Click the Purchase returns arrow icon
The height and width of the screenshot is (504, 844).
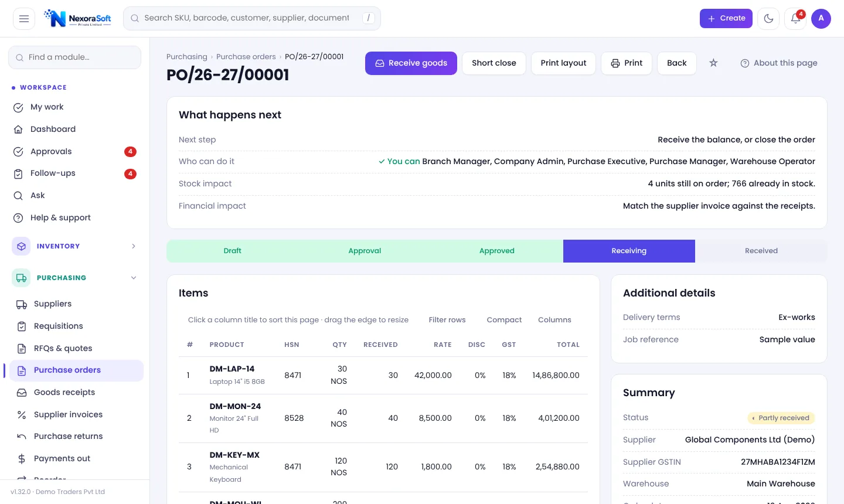click(x=22, y=437)
